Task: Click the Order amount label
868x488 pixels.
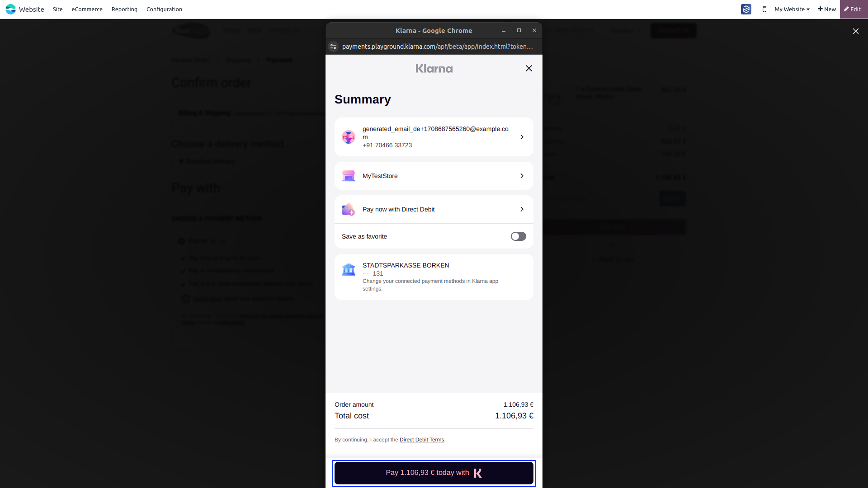Action: click(x=354, y=404)
